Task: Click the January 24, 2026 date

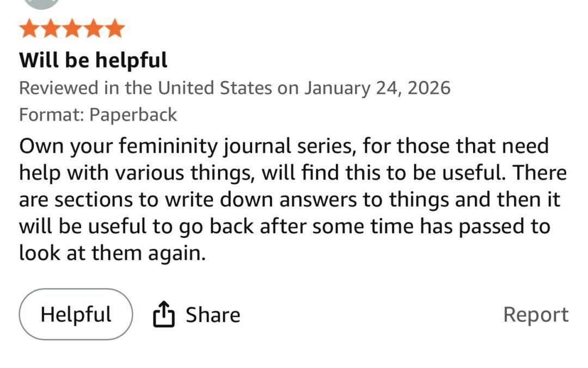Action: tap(377, 88)
